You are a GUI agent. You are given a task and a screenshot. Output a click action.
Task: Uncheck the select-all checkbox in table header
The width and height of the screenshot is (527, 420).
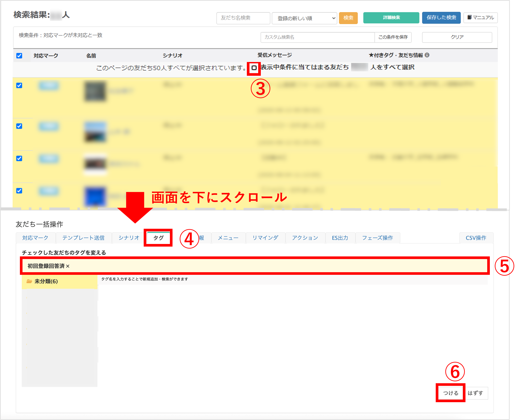[x=19, y=56]
